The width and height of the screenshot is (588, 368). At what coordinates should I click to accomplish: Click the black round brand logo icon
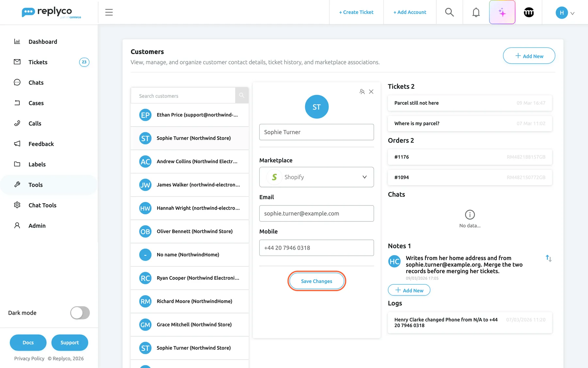coord(529,12)
